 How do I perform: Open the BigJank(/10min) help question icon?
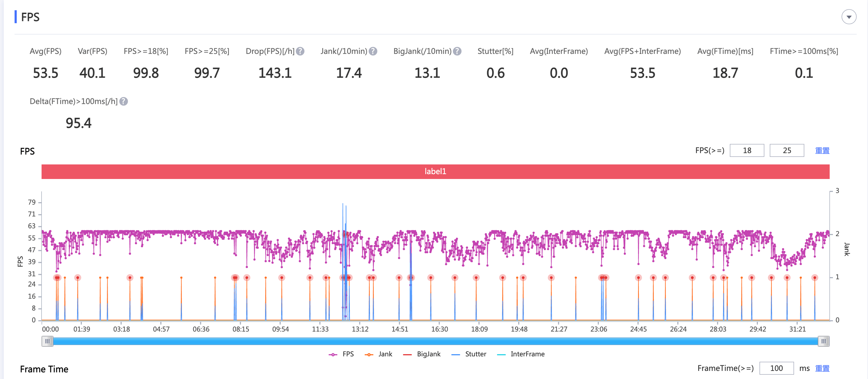point(457,51)
